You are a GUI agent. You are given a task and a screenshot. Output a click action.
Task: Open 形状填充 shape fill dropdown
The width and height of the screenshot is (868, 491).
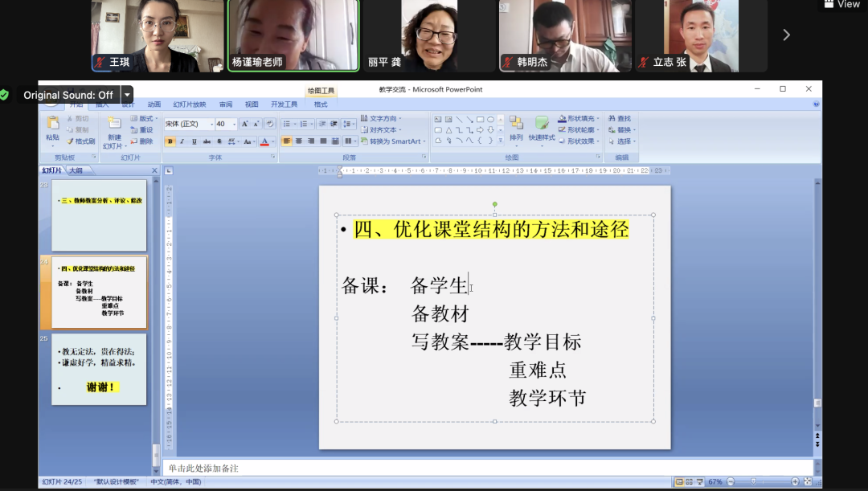coord(579,118)
